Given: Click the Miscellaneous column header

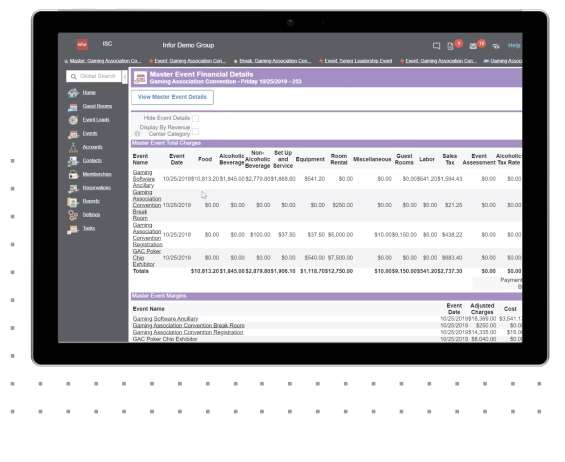Looking at the screenshot, I should pos(372,159).
